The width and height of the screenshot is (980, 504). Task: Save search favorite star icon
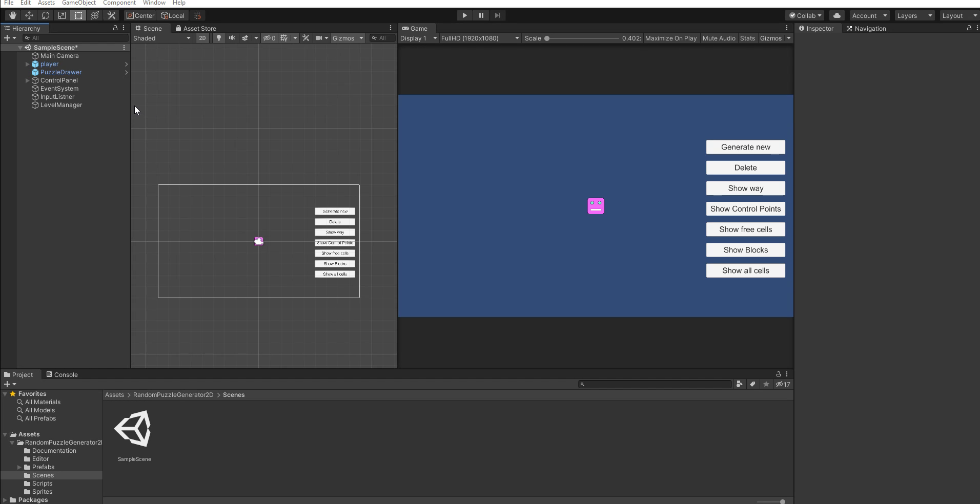tap(766, 384)
